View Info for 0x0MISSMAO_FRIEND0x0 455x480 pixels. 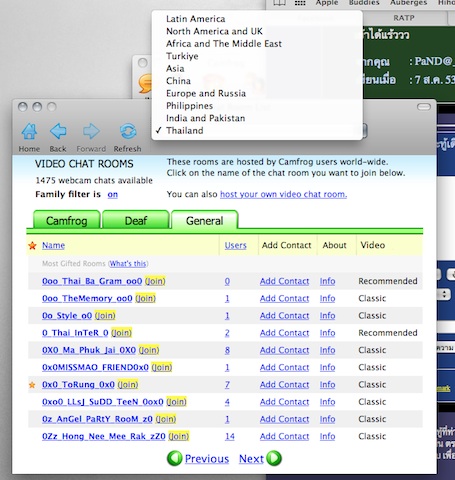tap(327, 368)
